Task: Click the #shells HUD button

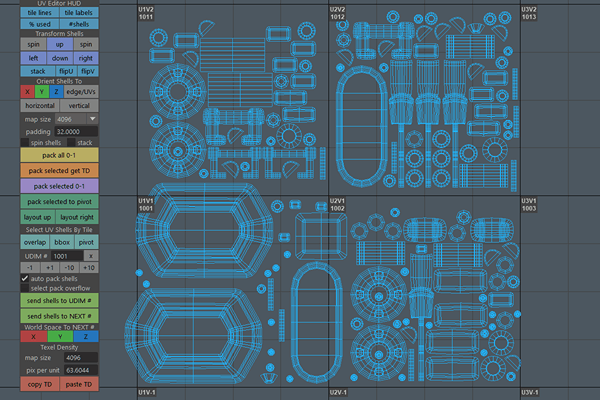Action: click(80, 23)
